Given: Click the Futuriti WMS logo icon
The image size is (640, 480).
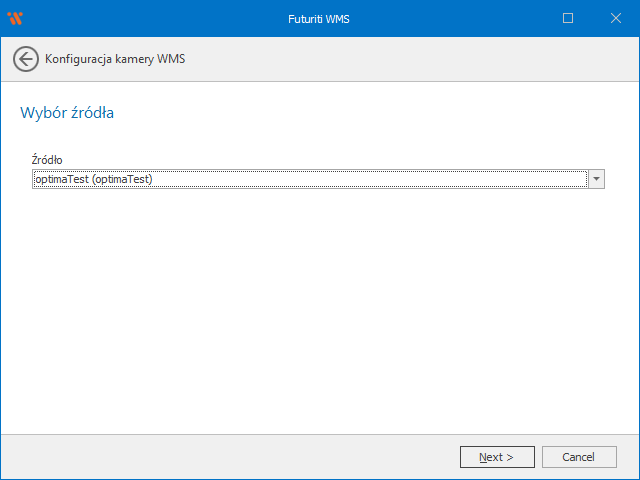Looking at the screenshot, I should coord(15,18).
